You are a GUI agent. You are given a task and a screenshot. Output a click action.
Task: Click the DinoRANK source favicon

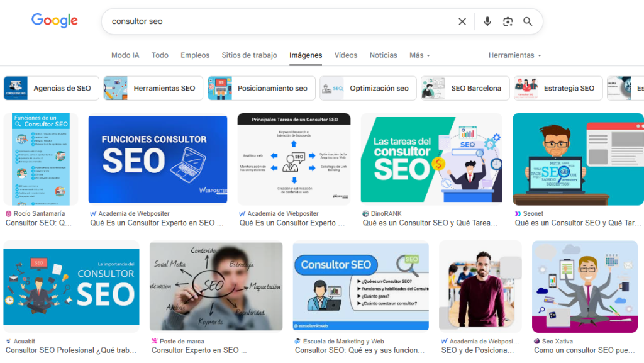365,213
